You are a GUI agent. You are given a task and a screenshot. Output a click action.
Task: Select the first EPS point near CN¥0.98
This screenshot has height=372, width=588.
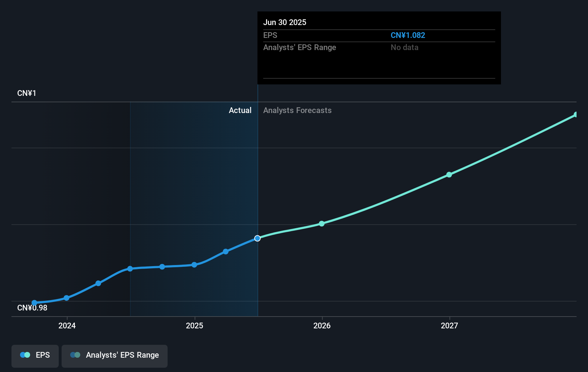pyautogui.click(x=34, y=303)
